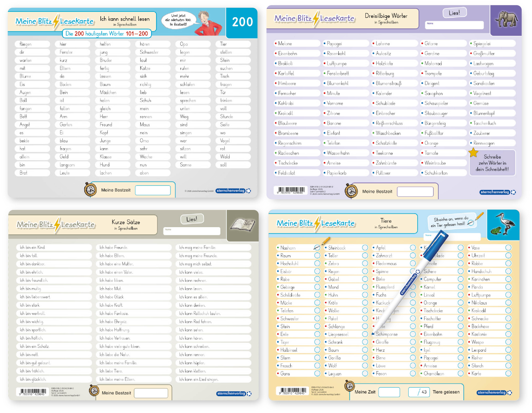
Task: Click the stopwatch icon beside Meine Zeit
Action: click(x=350, y=386)
